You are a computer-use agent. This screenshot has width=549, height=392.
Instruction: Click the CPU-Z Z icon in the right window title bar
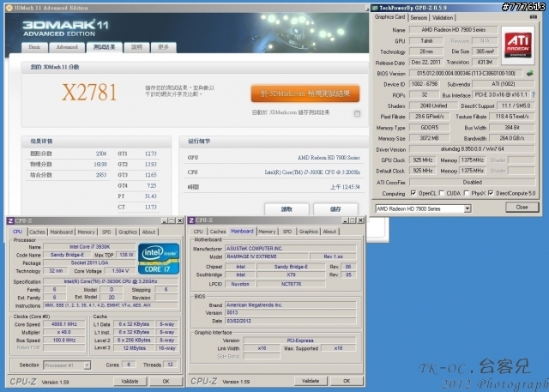[191, 220]
